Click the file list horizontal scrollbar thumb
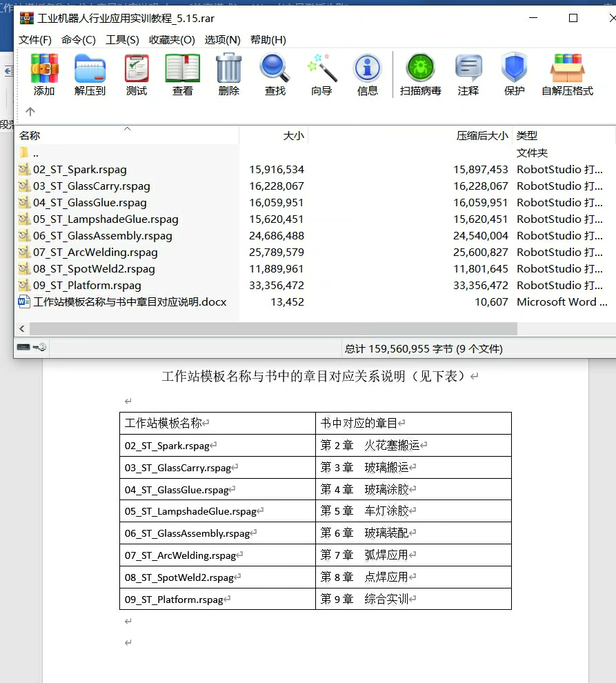Viewport: 616px width, 683px height. click(273, 328)
